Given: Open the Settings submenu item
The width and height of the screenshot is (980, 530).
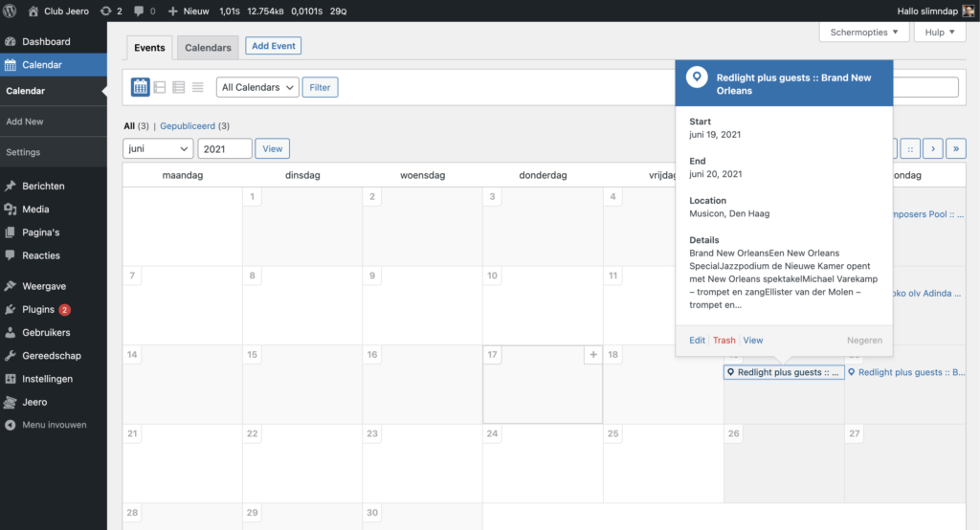Looking at the screenshot, I should 23,152.
